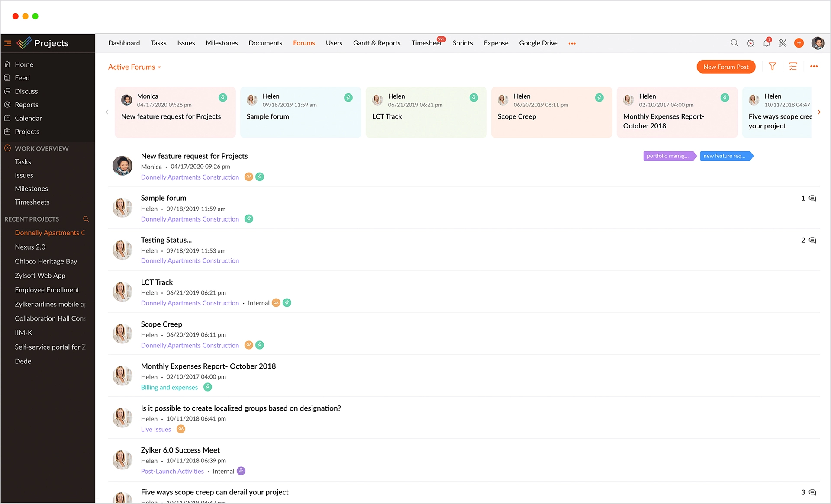Viewport: 831px width, 504px height.
Task: Open the forum filter funnel icon
Action: click(772, 66)
